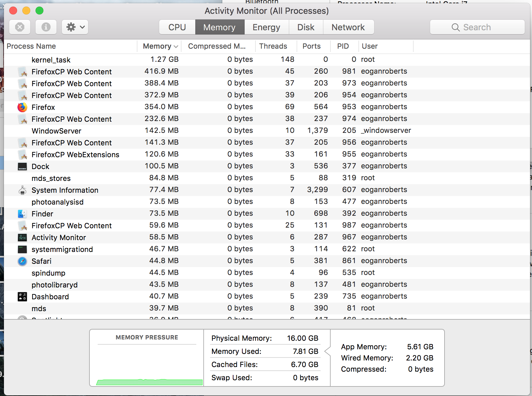Switch to the Energy tab

[266, 27]
